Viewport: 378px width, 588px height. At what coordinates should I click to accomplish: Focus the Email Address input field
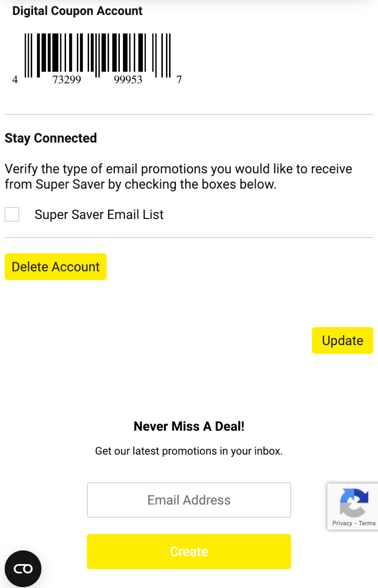pyautogui.click(x=189, y=500)
